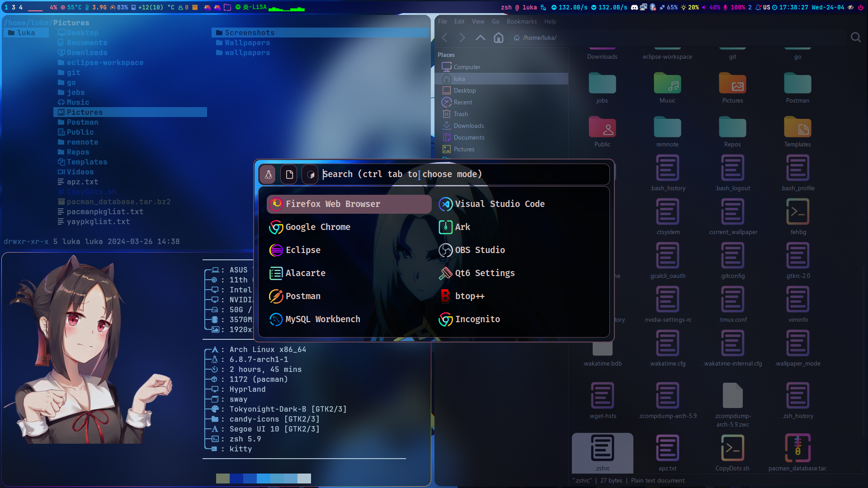Open Documents in Places sidebar
This screenshot has height=488, width=868.
click(x=501, y=137)
